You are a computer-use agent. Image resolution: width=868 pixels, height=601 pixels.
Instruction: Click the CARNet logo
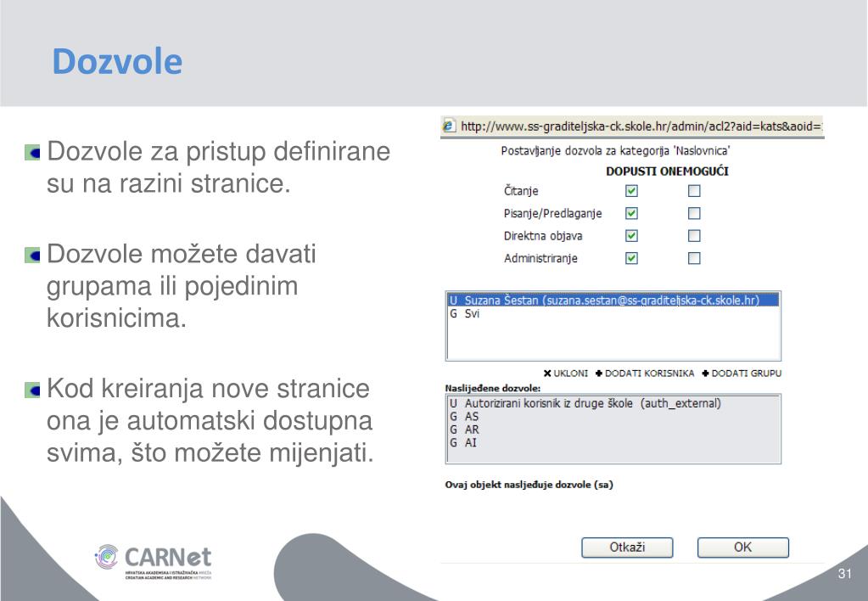(154, 561)
